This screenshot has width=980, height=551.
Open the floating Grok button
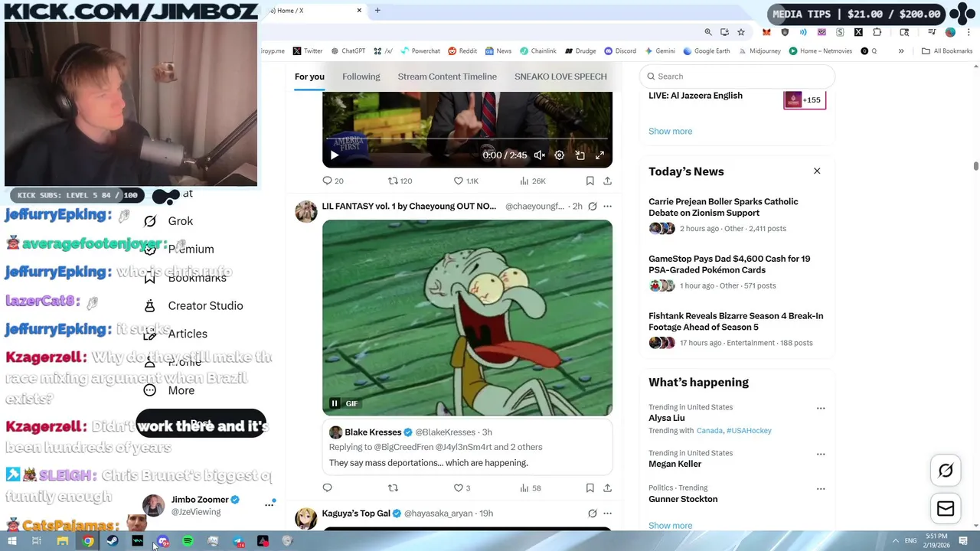946,471
